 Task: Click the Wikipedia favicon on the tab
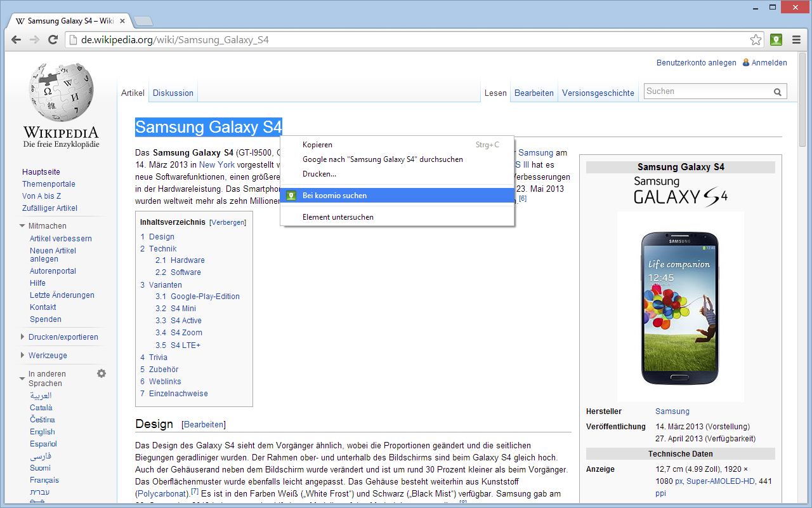(20, 20)
